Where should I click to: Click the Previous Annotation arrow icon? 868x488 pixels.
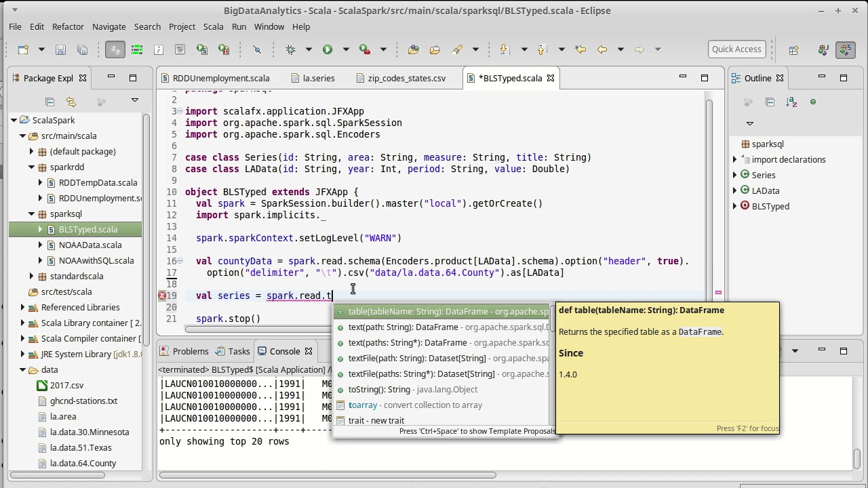click(542, 49)
